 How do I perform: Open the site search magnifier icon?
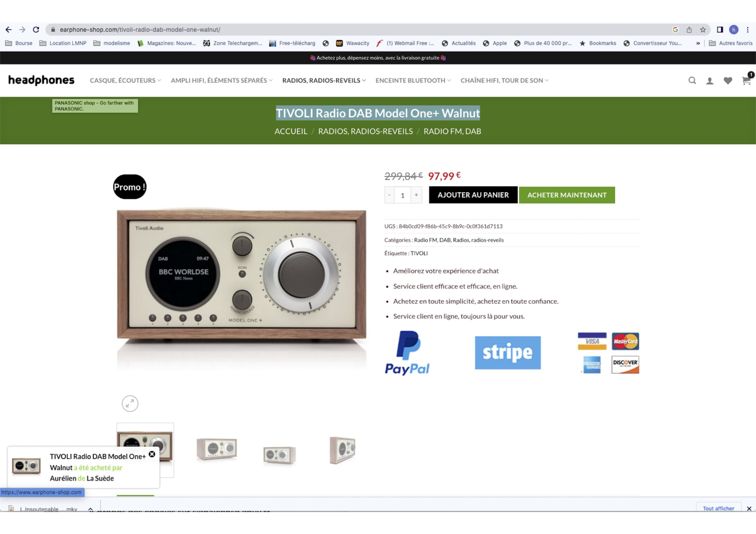[692, 81]
